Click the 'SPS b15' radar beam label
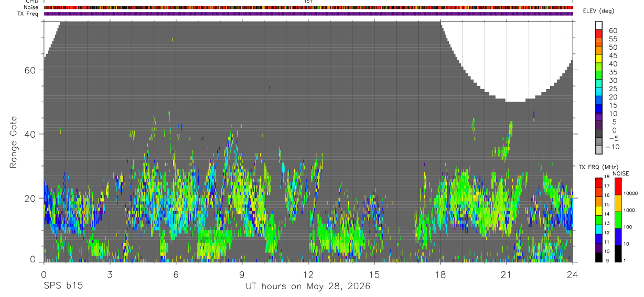The image size is (644, 297). pyautogui.click(x=63, y=287)
